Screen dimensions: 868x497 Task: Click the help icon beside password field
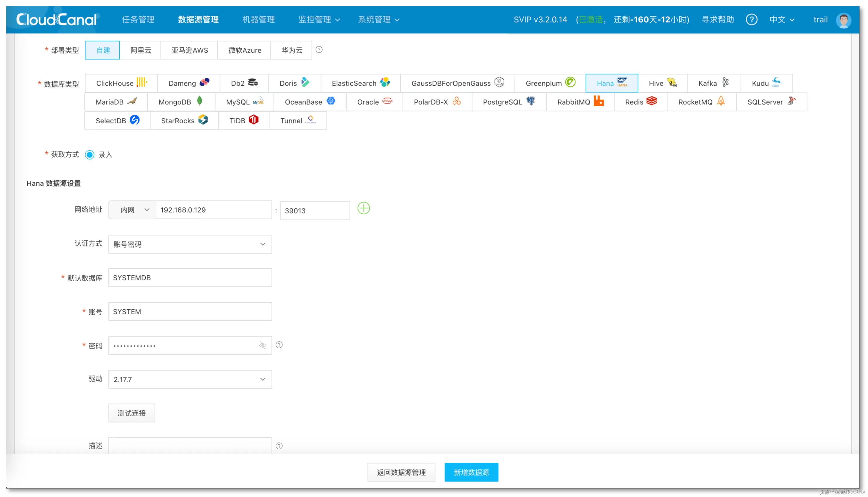[279, 345]
